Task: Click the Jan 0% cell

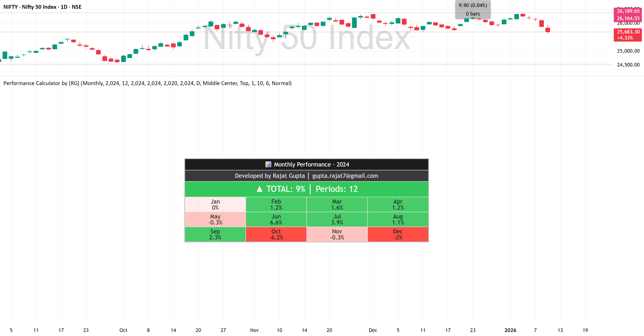Action: [x=215, y=204]
